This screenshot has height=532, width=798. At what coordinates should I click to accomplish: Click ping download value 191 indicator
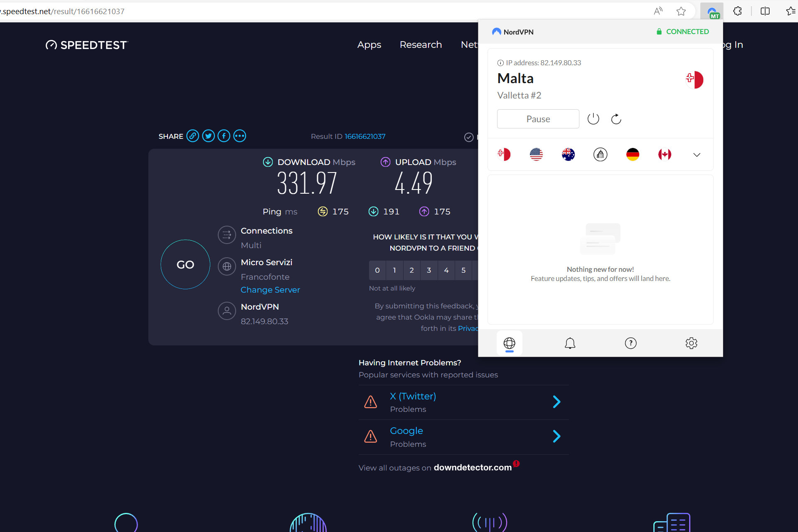(385, 212)
